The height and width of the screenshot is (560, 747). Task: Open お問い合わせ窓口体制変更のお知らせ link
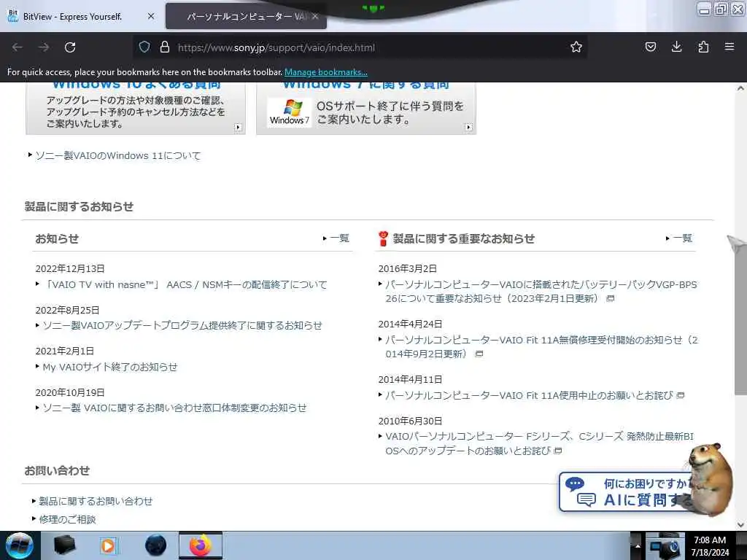pos(174,408)
